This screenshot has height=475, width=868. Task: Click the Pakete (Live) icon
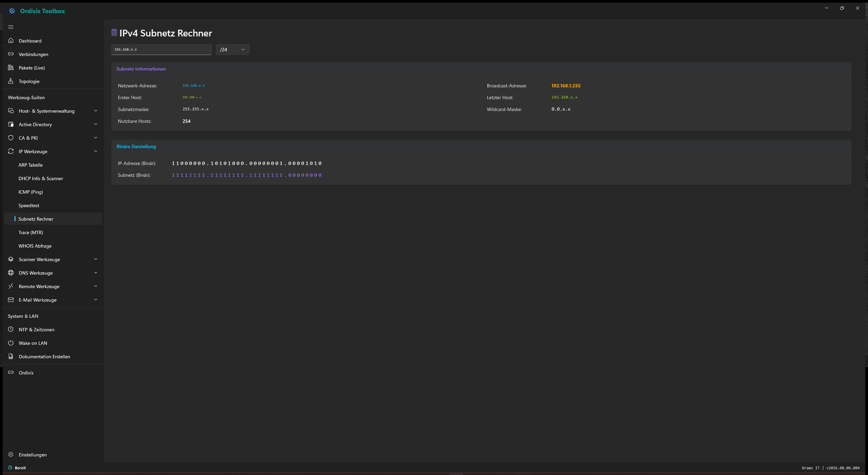[10, 68]
